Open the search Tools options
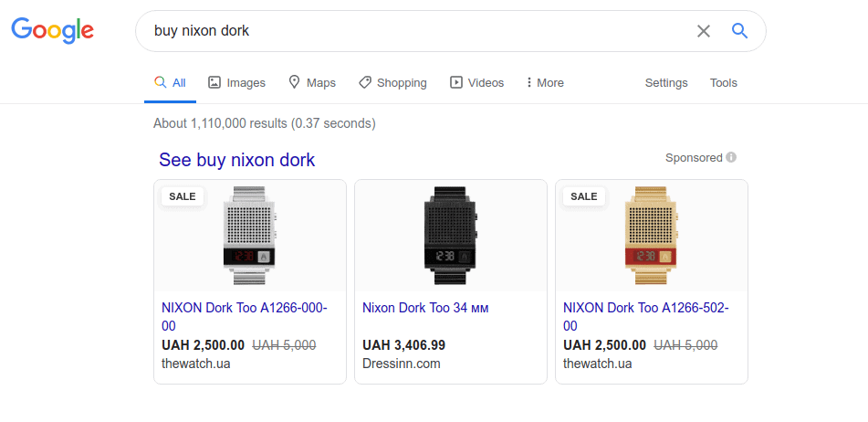This screenshot has width=868, height=422. pyautogui.click(x=724, y=83)
